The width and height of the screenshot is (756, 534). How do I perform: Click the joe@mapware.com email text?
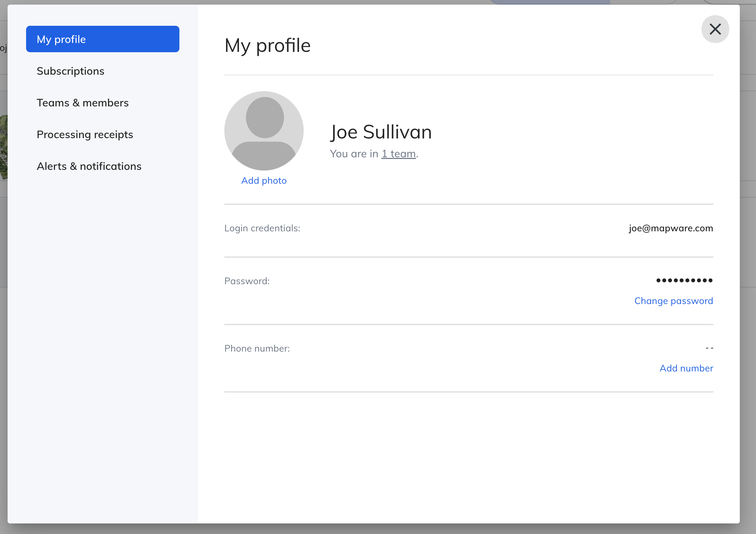(x=671, y=228)
